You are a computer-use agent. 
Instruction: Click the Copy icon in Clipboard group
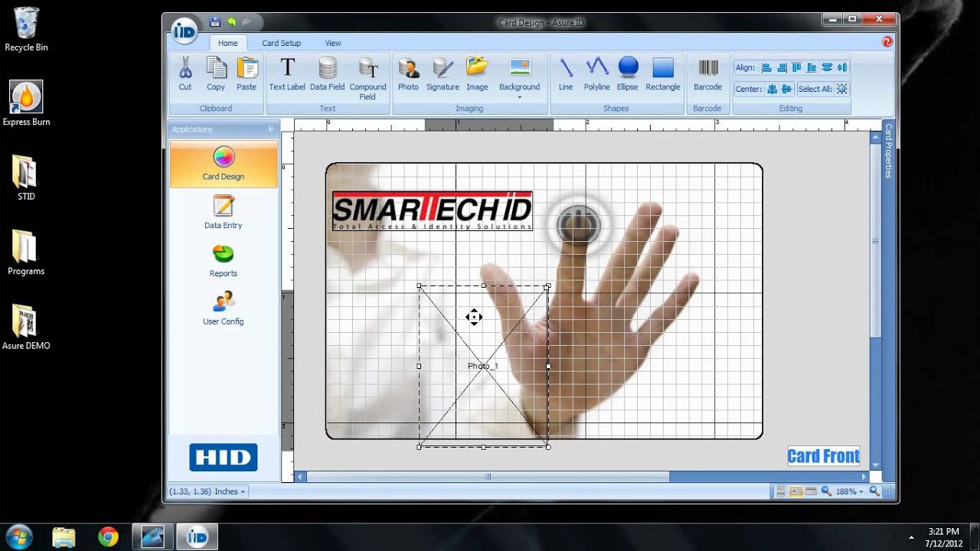(216, 68)
